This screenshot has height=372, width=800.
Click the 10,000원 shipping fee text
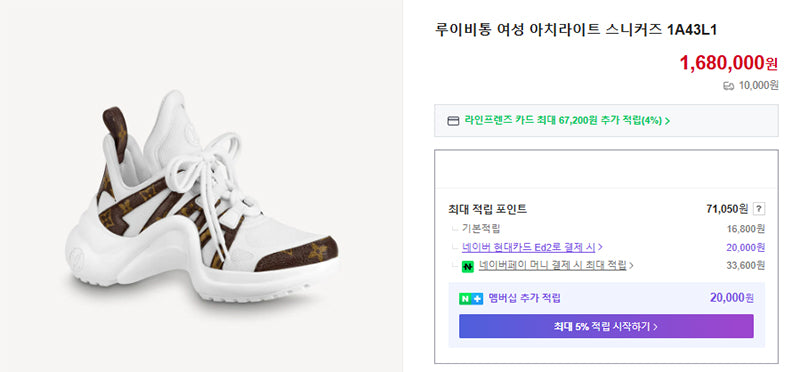click(758, 86)
